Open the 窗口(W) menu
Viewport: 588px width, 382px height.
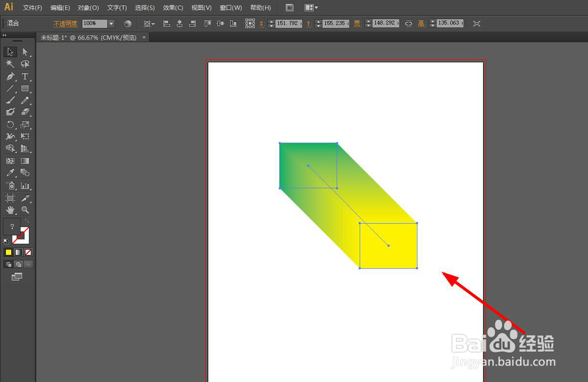[230, 8]
